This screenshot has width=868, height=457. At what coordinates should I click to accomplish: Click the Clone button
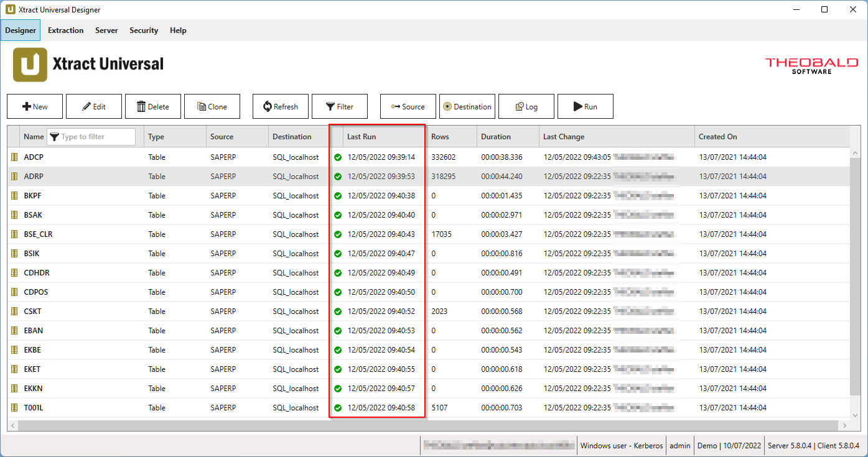point(212,106)
